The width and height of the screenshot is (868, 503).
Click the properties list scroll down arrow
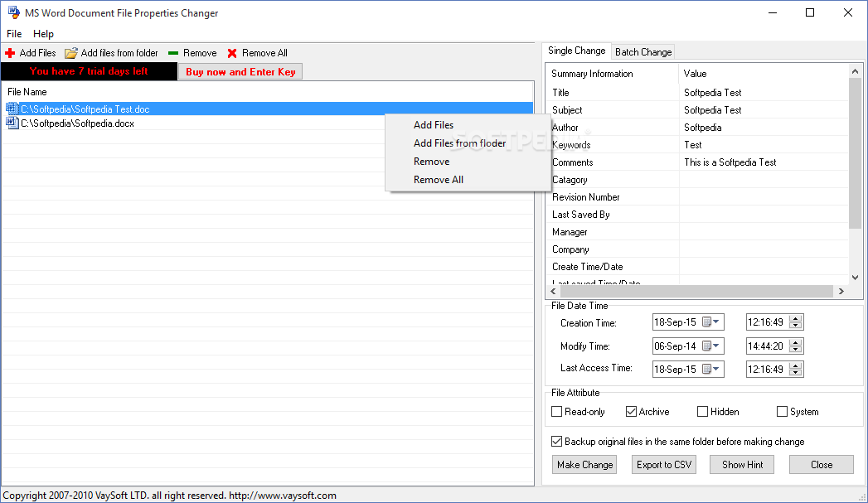855,278
